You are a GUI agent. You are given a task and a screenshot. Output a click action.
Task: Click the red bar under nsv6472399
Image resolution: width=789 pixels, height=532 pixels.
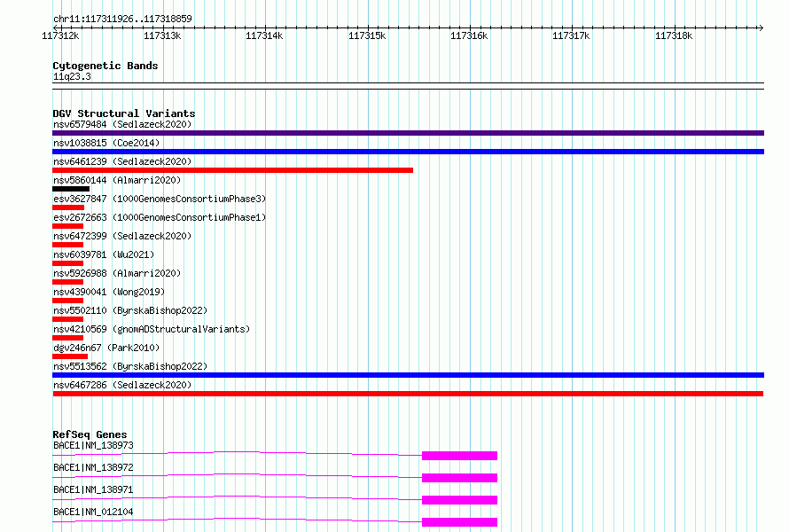click(x=67, y=245)
